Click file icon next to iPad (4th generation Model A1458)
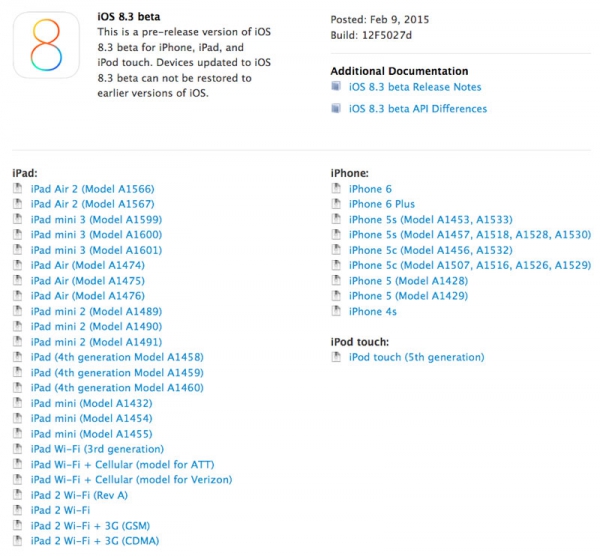The image size is (600, 556). tap(18, 357)
